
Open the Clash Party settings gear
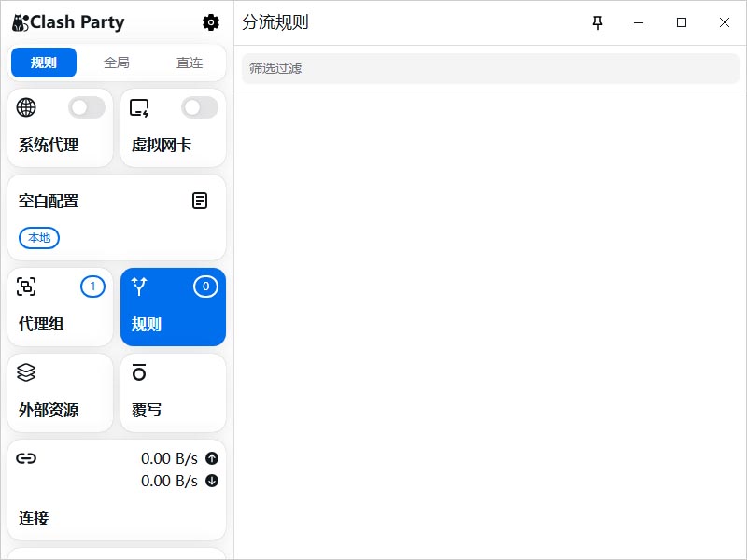[211, 21]
